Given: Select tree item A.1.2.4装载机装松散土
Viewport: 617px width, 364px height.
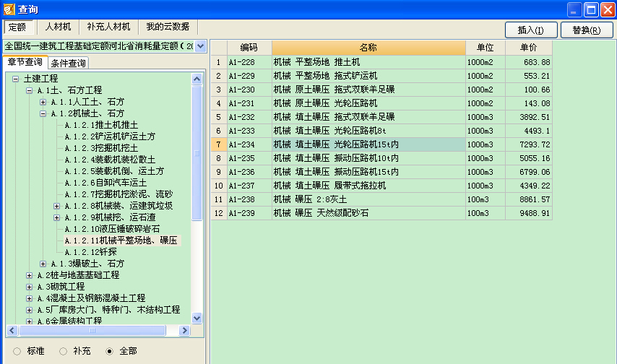Looking at the screenshot, I should [110, 160].
